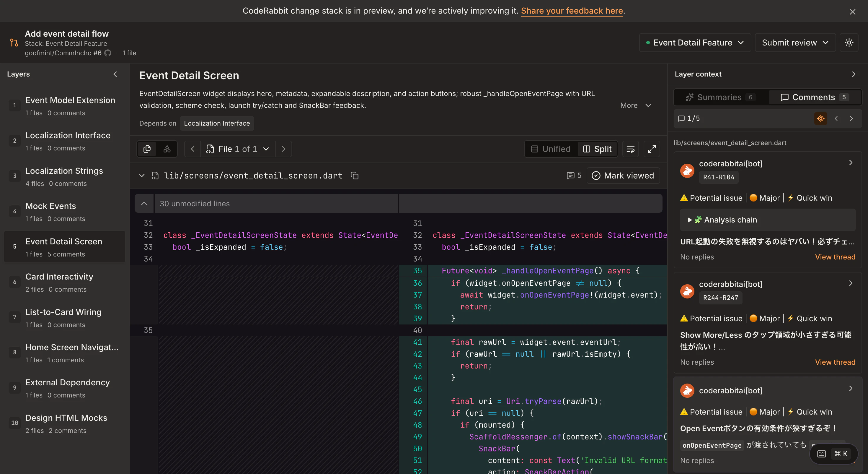The height and width of the screenshot is (474, 868).
Task: Go to the next comment
Action: click(851, 119)
